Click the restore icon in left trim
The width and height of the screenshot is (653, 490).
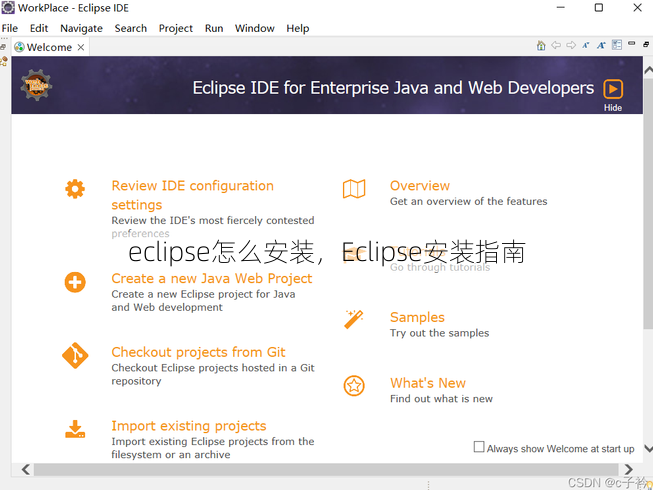(x=3, y=47)
